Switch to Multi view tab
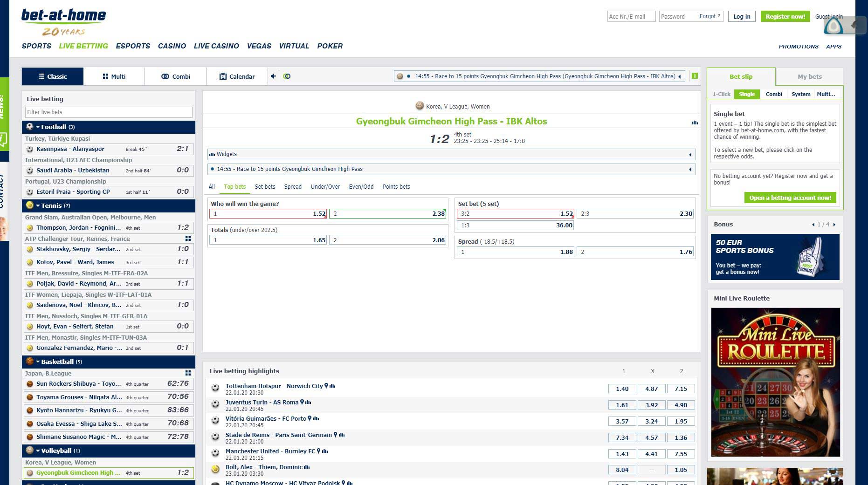The height and width of the screenshot is (485, 868). (114, 76)
